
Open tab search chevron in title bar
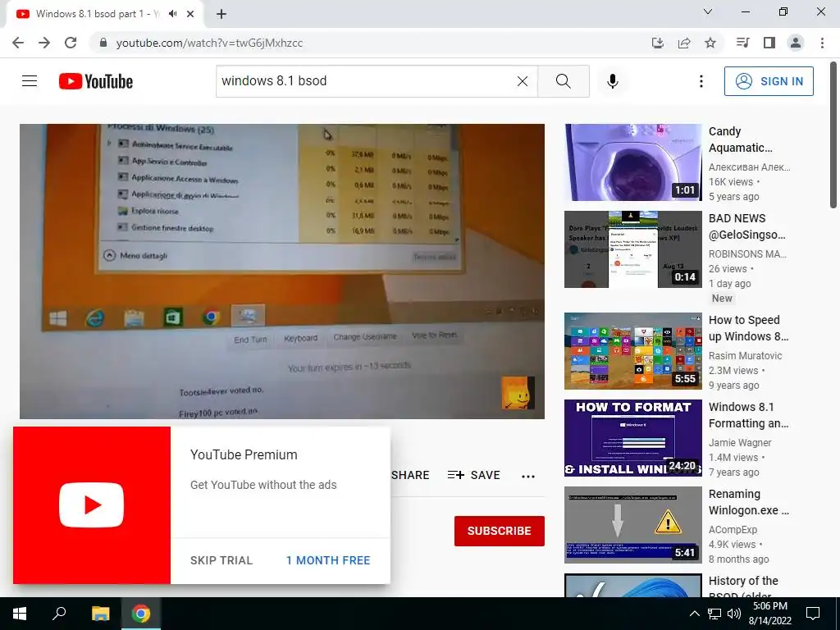(708, 11)
